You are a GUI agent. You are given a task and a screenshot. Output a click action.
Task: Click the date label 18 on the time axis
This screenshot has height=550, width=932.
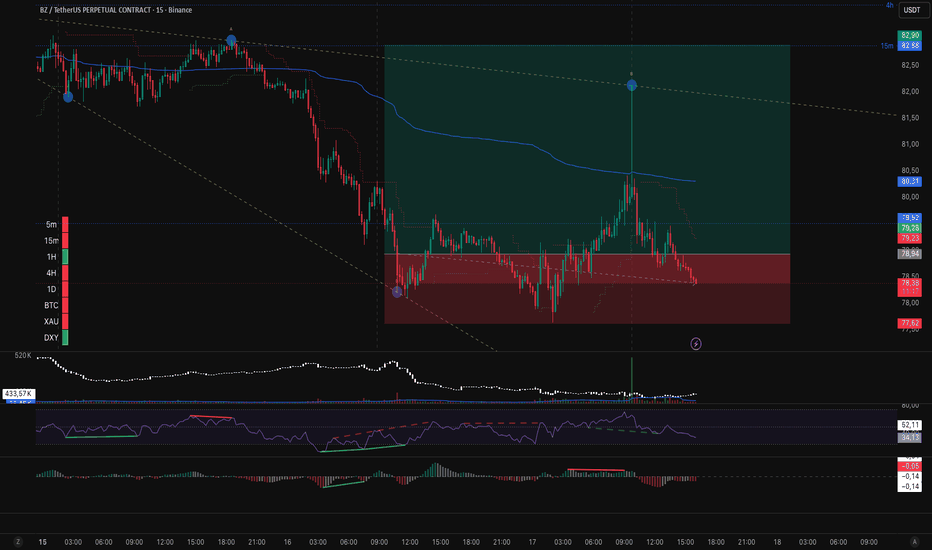[777, 542]
